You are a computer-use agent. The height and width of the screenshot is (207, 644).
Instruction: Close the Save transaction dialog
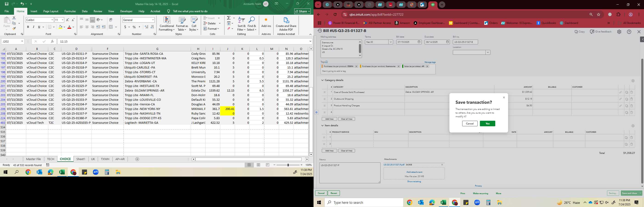coord(504,98)
